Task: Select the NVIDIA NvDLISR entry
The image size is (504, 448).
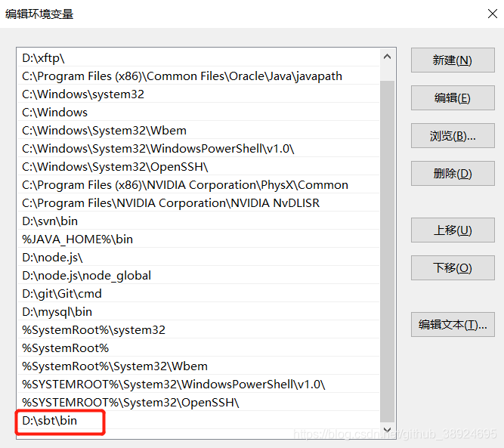Action: (198, 203)
